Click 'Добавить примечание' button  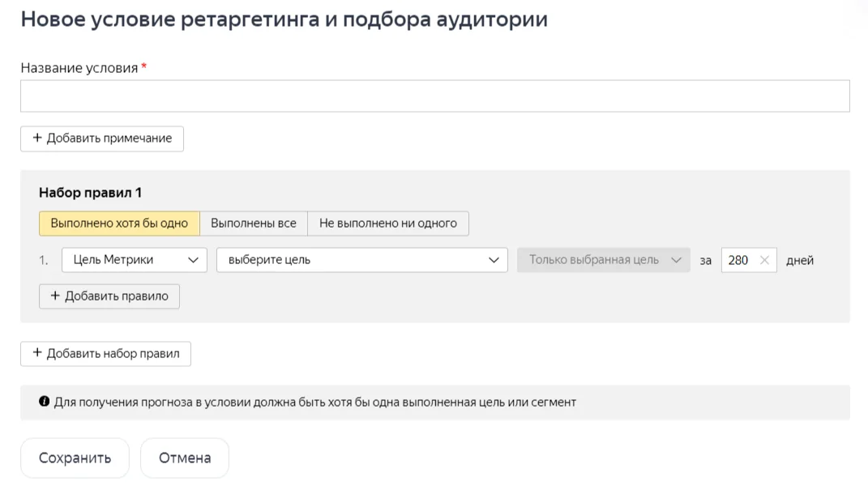pyautogui.click(x=102, y=138)
